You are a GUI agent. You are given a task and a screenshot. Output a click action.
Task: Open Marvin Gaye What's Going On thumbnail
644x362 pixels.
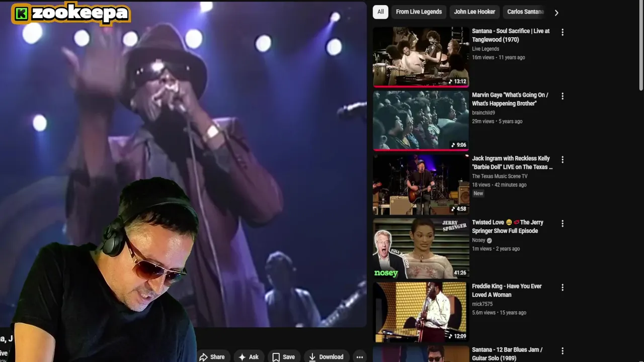(x=421, y=121)
